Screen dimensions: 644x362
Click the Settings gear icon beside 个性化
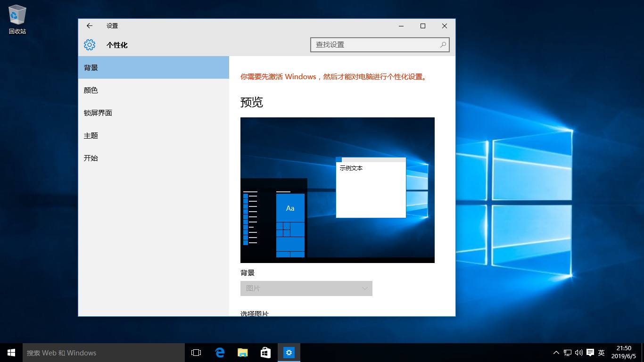(x=89, y=45)
